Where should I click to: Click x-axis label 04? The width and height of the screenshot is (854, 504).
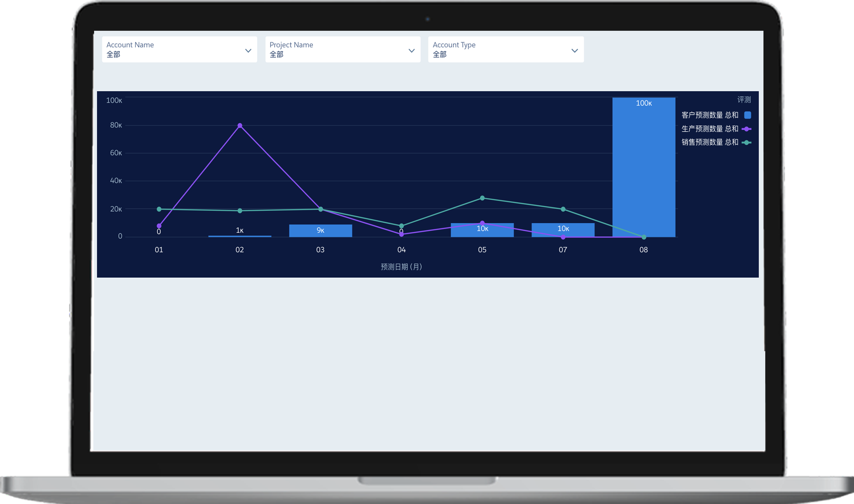pos(401,250)
